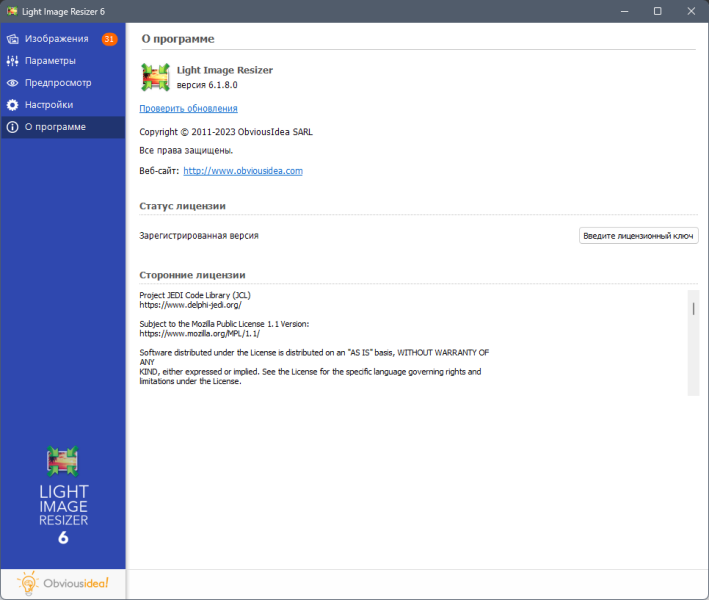Click the third-party licenses scrollbar thumb

693,309
